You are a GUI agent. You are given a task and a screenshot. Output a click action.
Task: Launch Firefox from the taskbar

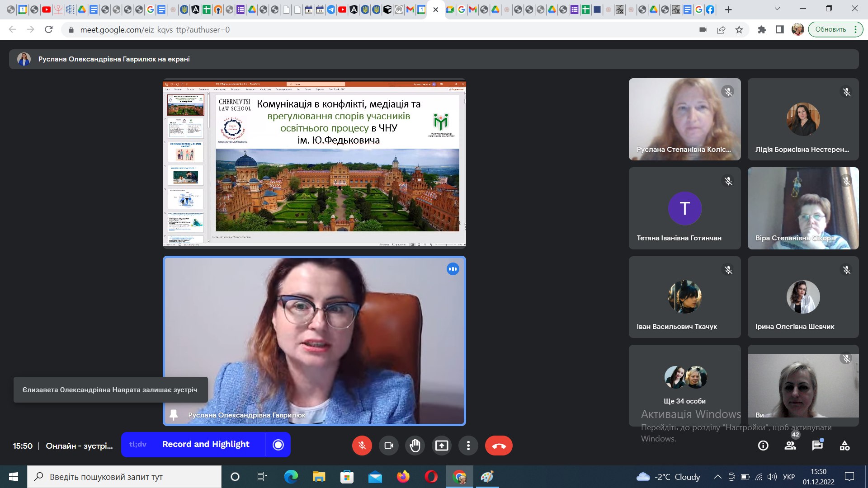[x=403, y=477]
